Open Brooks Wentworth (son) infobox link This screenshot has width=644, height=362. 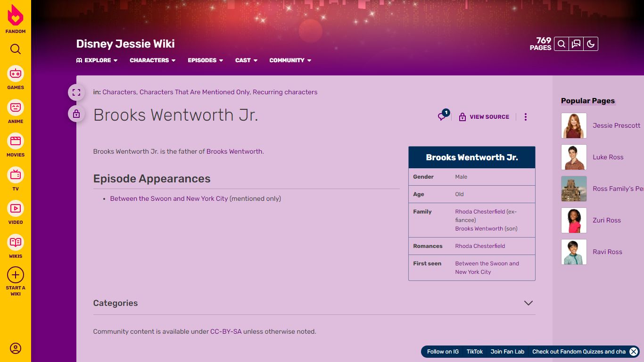(479, 229)
